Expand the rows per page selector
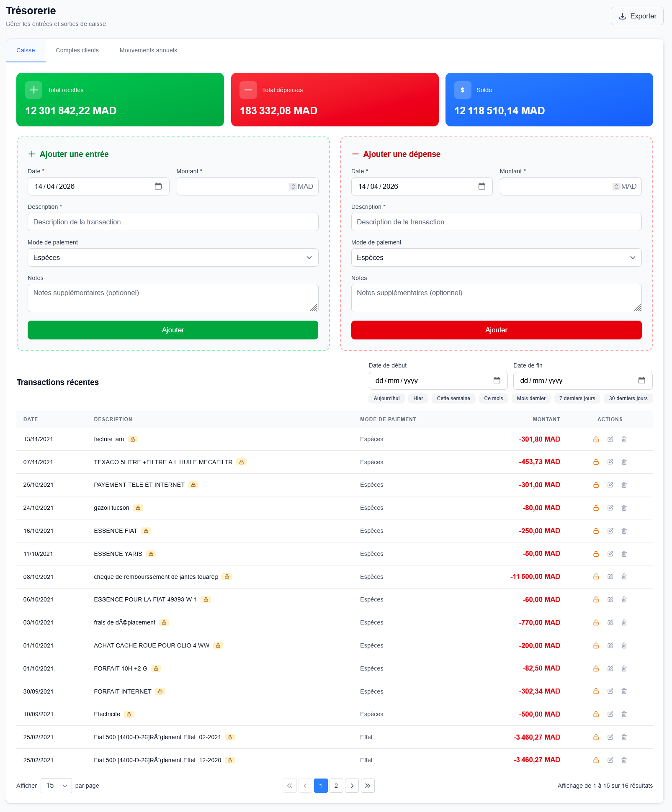 (x=56, y=786)
